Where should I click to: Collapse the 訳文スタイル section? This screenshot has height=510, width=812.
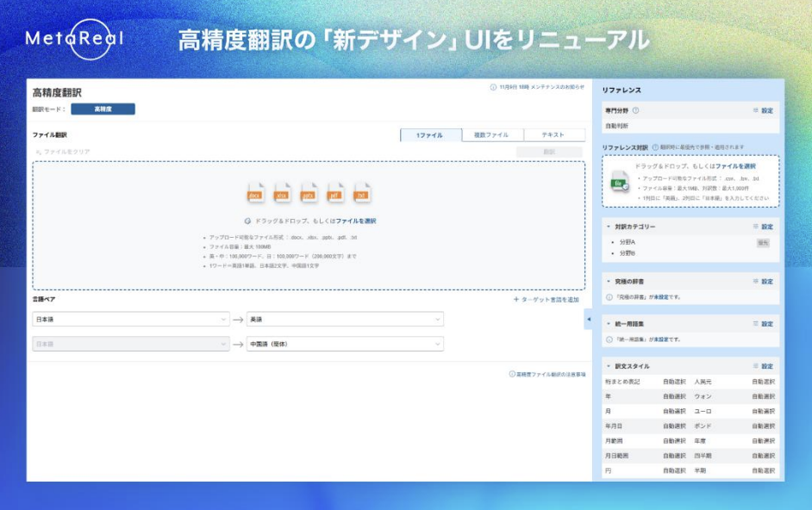tap(608, 366)
